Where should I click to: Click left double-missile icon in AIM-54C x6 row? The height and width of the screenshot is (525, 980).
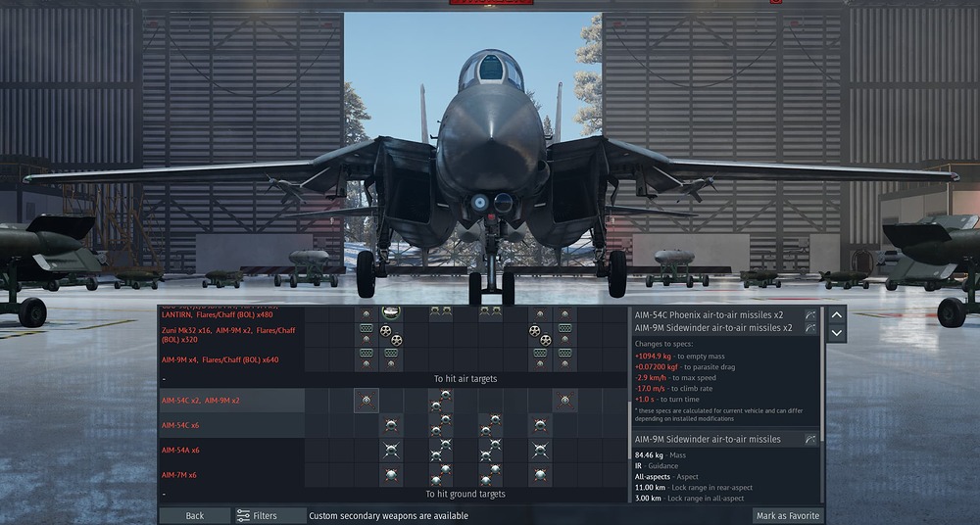pyautogui.click(x=441, y=426)
